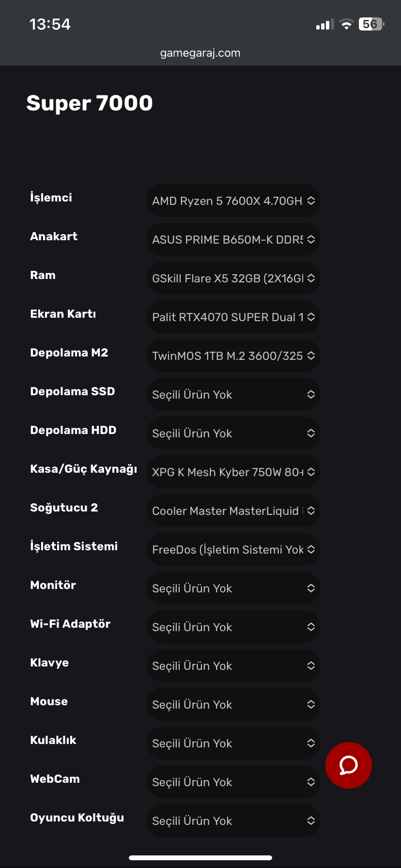Screen dimensions: 401x868
Task: Pick a Monitör from the dropdown
Action: pyautogui.click(x=233, y=588)
